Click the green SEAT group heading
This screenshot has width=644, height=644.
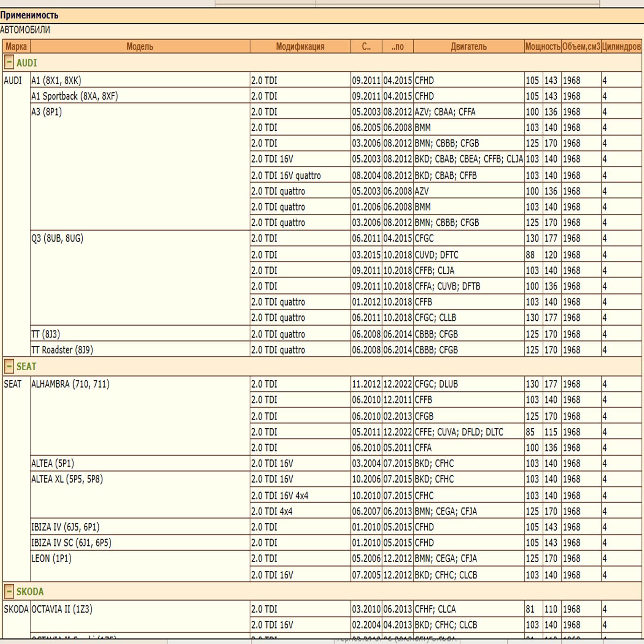coord(26,366)
